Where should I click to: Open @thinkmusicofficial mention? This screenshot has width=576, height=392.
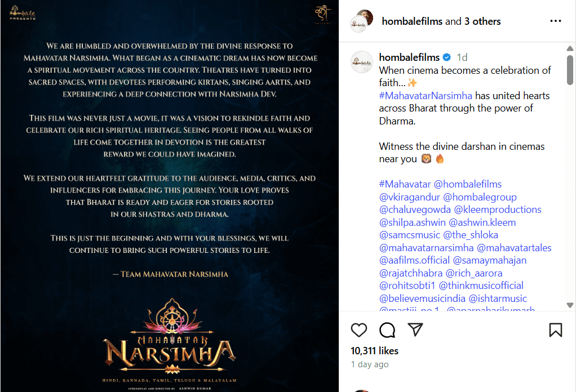coord(481,286)
